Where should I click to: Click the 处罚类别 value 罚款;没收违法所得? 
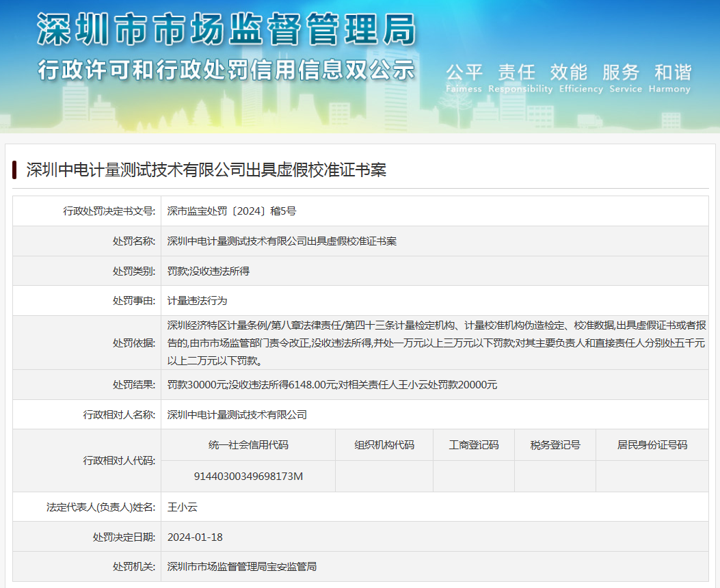209,271
